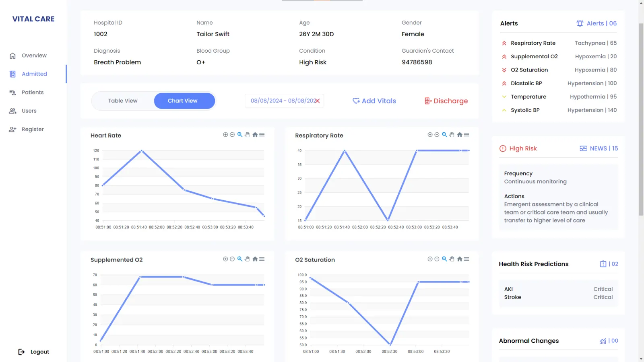Screen dimensions: 644x362
Task: Log out of Vital Care
Action: (x=34, y=352)
